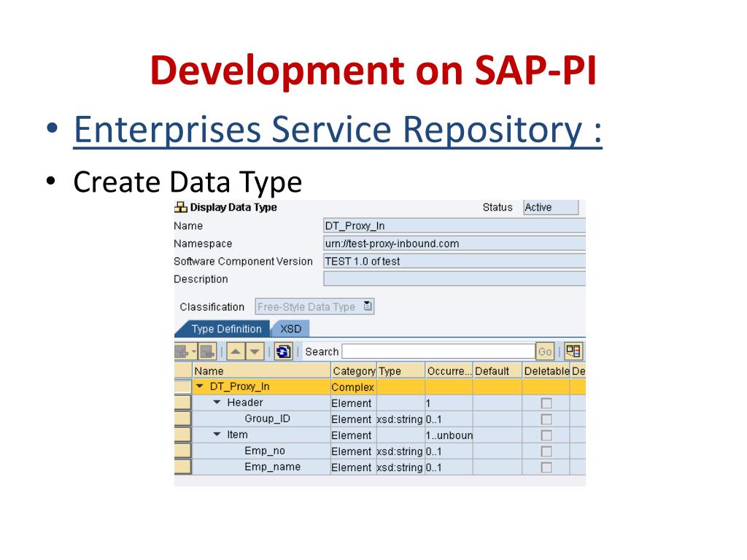This screenshot has height=560, width=747.
Task: Click xsd:string type cell in Group_ID row
Action: 400,419
